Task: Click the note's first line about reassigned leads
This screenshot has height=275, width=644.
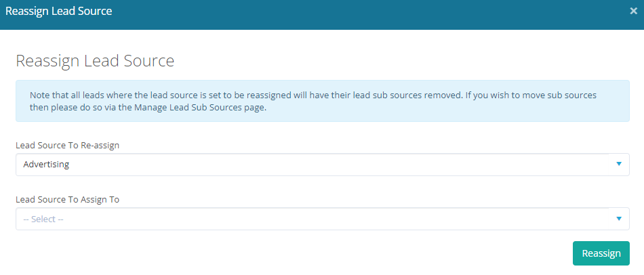Action: pos(313,95)
